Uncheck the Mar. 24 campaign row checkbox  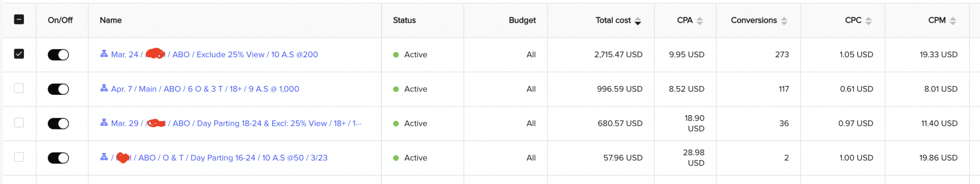pyautogui.click(x=19, y=54)
